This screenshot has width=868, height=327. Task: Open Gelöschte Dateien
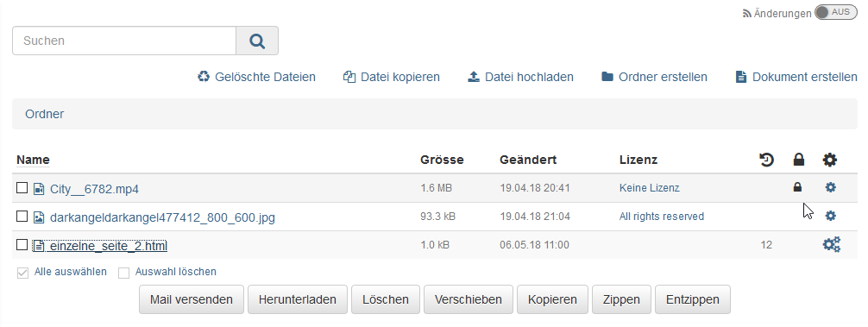265,77
